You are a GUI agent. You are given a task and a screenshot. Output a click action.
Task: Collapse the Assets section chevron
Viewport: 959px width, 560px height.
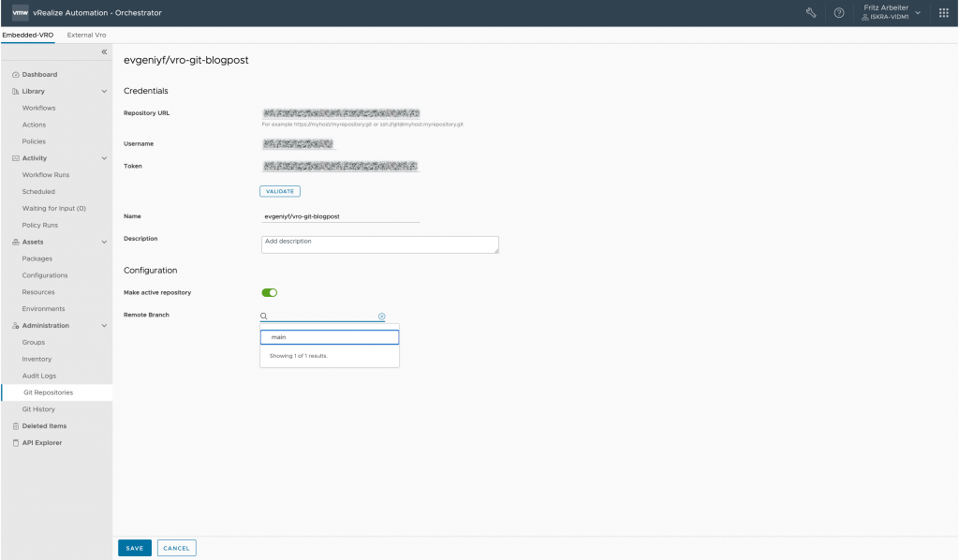pos(104,243)
